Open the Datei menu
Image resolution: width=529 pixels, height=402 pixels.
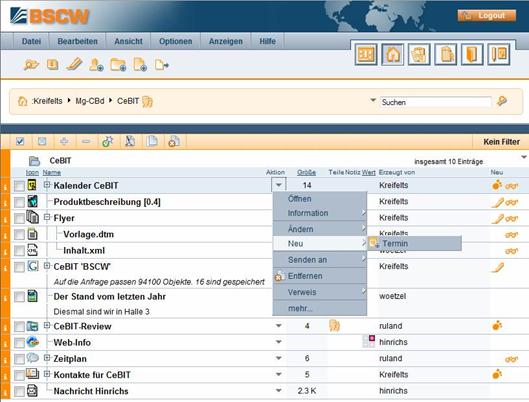pos(31,41)
